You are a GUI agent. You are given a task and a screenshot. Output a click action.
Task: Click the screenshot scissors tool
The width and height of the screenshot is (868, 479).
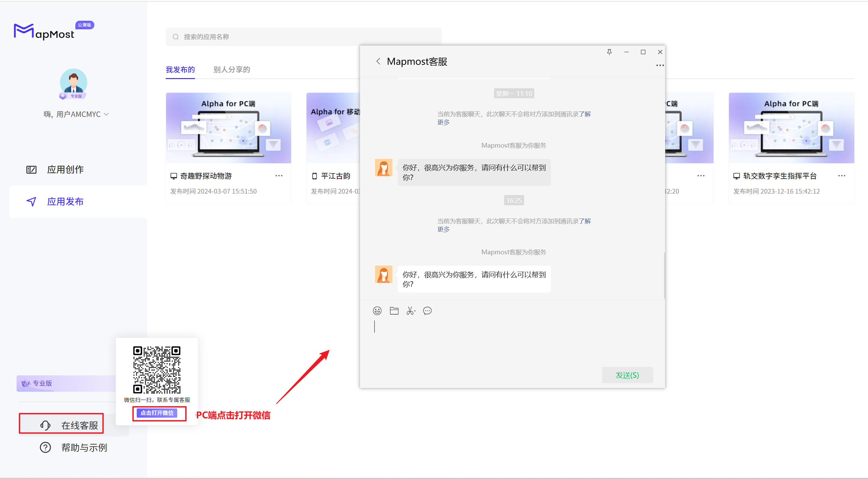(x=411, y=311)
